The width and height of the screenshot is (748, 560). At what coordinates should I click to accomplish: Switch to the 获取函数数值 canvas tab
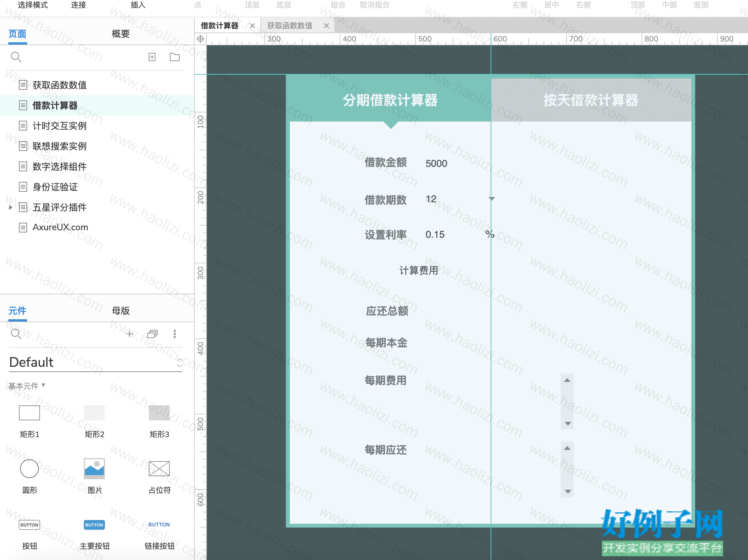click(x=290, y=26)
